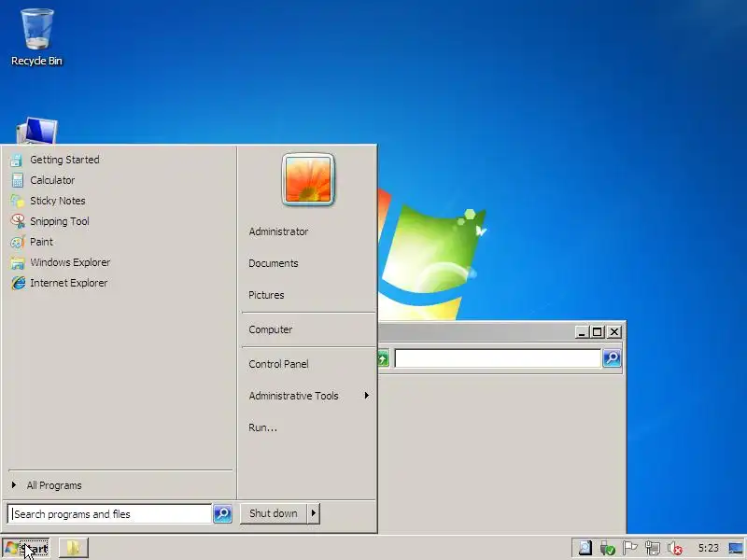Select the computer desktop icon behind Start menu
Image resolution: width=747 pixels, height=560 pixels.
pos(37,131)
